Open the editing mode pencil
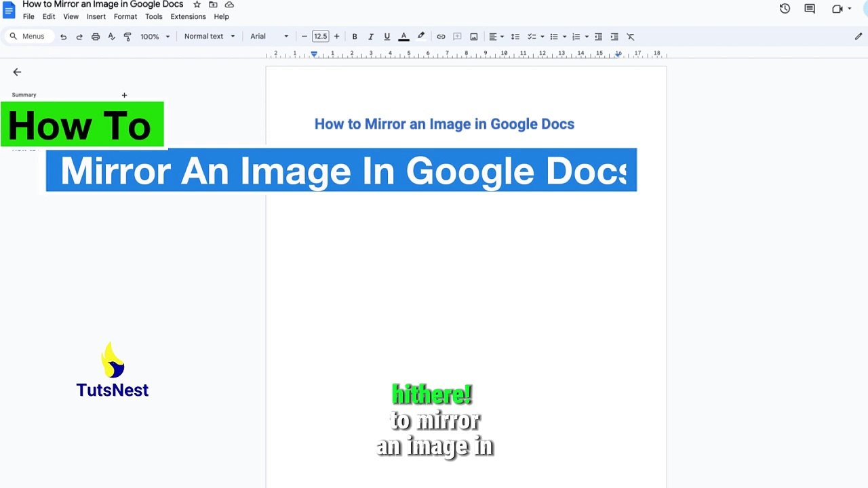Image resolution: width=868 pixels, height=488 pixels. tap(858, 37)
